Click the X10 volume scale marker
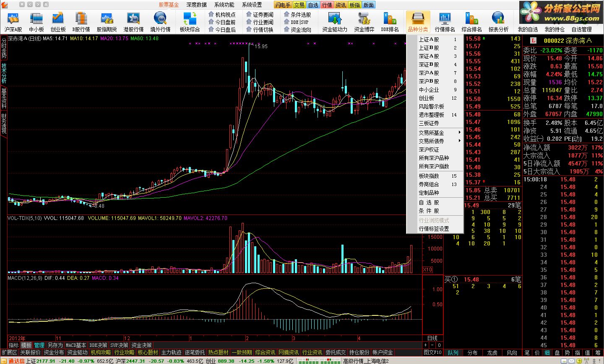The width and height of the screenshot is (604, 364). tap(427, 270)
